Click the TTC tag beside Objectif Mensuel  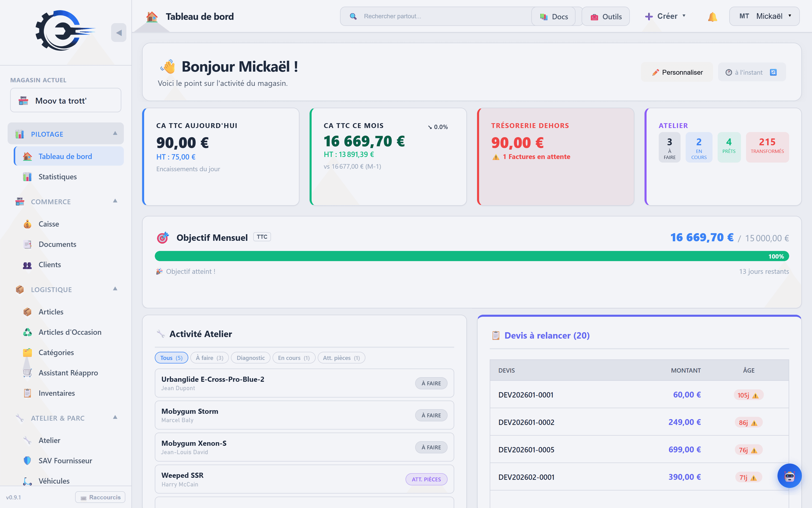pos(262,237)
